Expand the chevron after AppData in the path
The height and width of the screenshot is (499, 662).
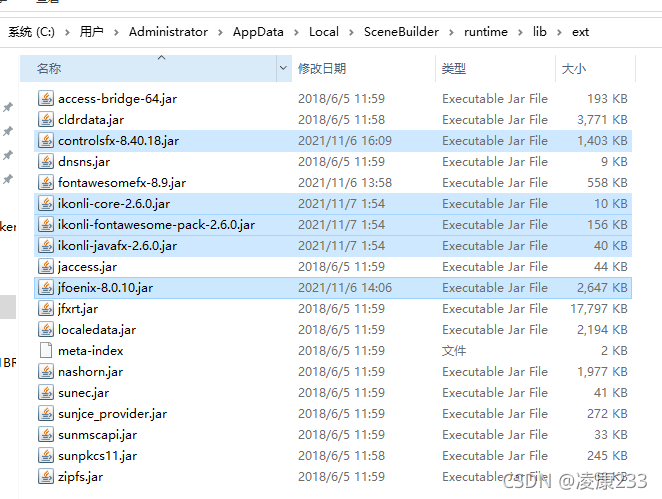point(296,32)
